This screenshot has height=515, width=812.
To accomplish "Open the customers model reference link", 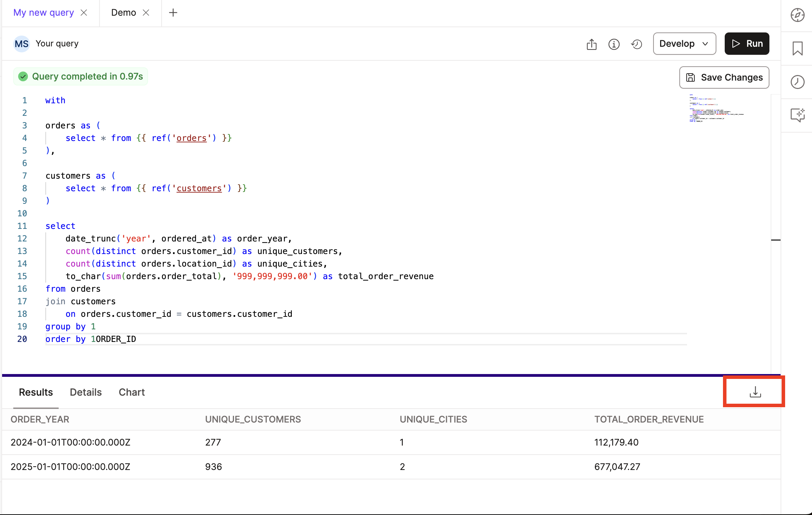I will (x=199, y=188).
